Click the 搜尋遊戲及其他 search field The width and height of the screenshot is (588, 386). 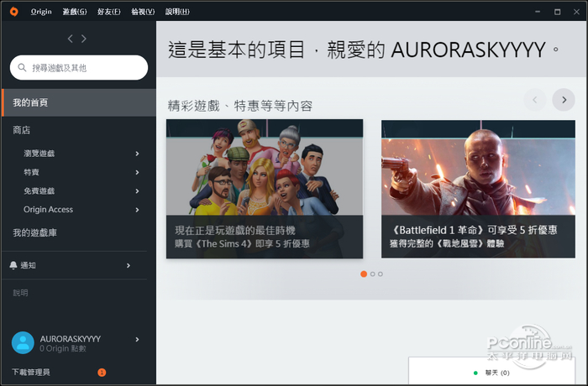pyautogui.click(x=79, y=67)
